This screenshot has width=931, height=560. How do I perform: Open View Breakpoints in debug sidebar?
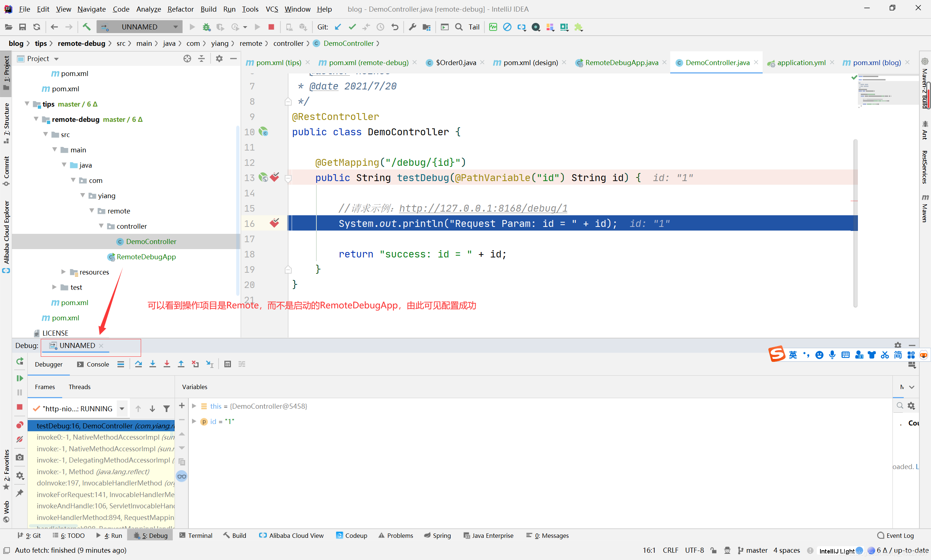click(20, 425)
